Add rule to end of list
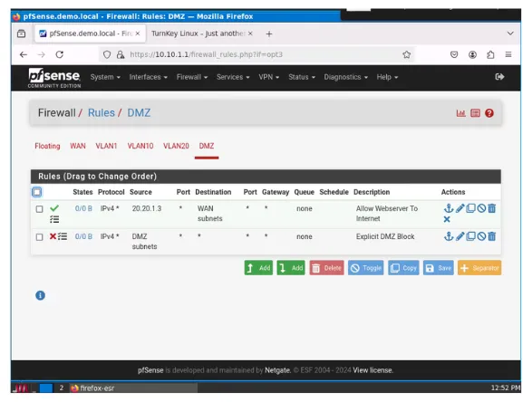The height and width of the screenshot is (402, 532). tap(291, 268)
